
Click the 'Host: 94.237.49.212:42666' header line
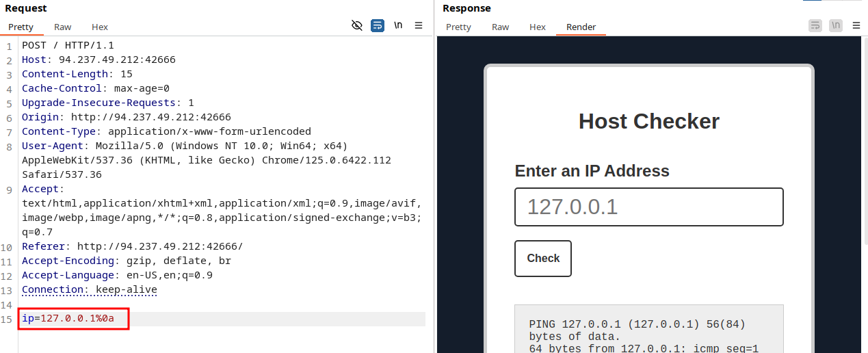(x=98, y=60)
